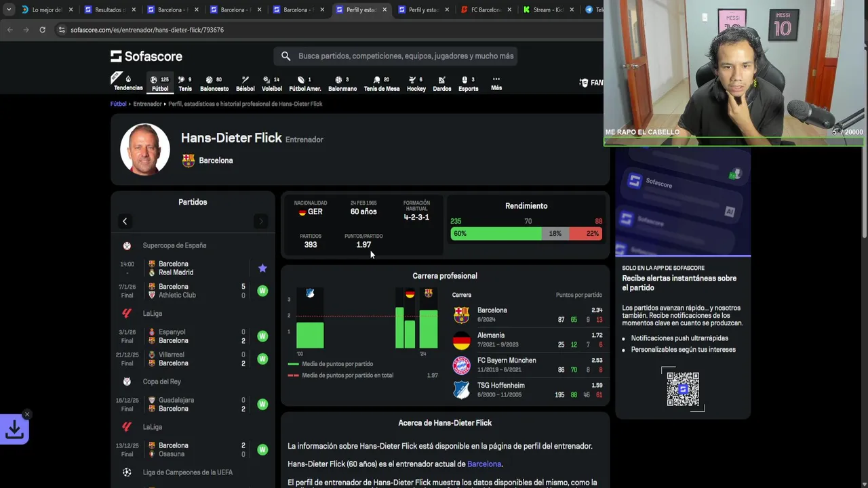Select the Tenis sport tab
This screenshot has height=488, width=868.
pos(185,83)
